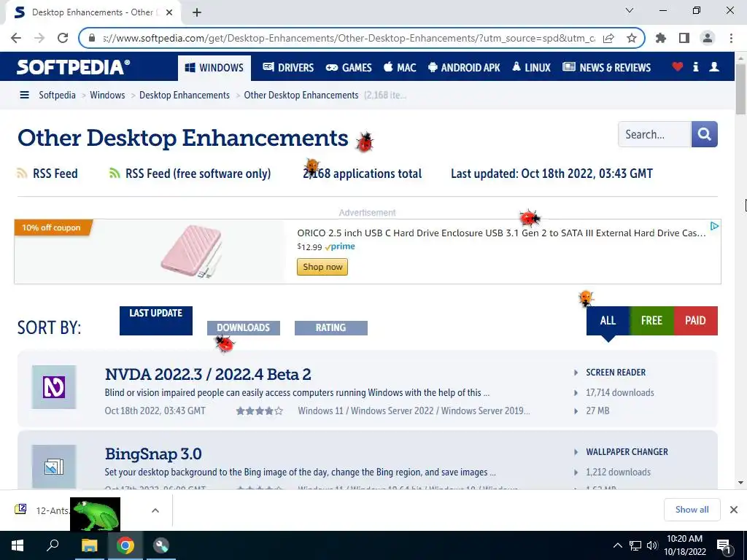The height and width of the screenshot is (560, 747).
Task: Bookmark this page with the star icon
Action: tap(632, 38)
